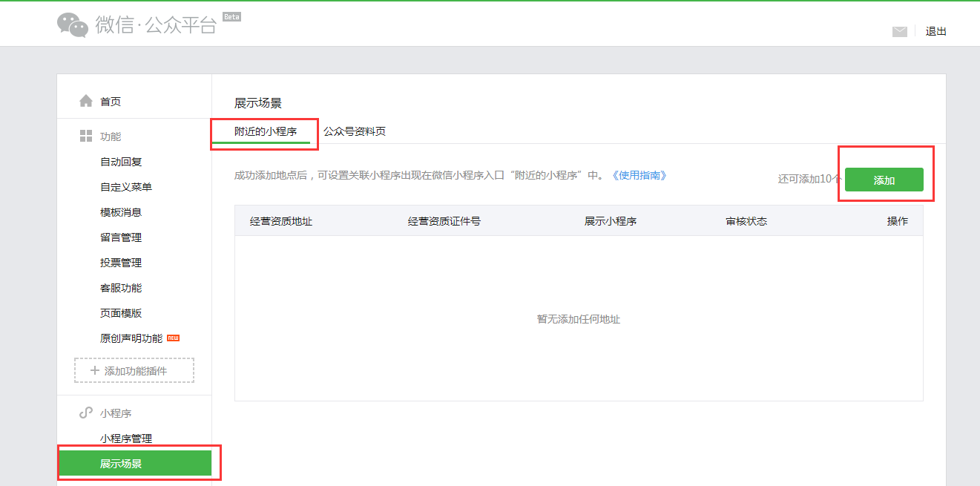Viewport: 980px width, 486px height.
Task: Click the grid icon next to 功能
Action: tap(86, 137)
